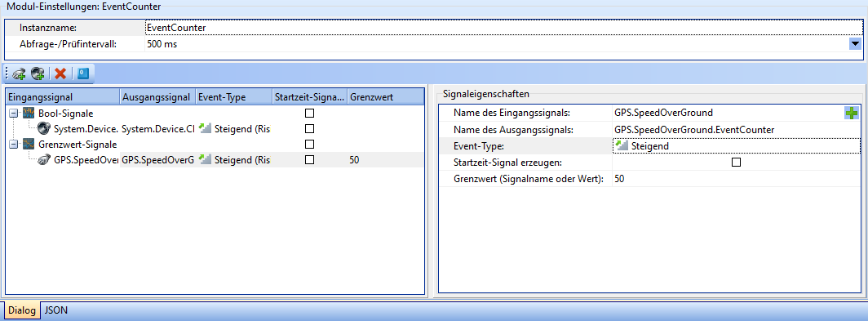868x321 pixels.
Task: Enable Startzeit-Signal erzeugen checkbox in properties
Action: (736, 163)
